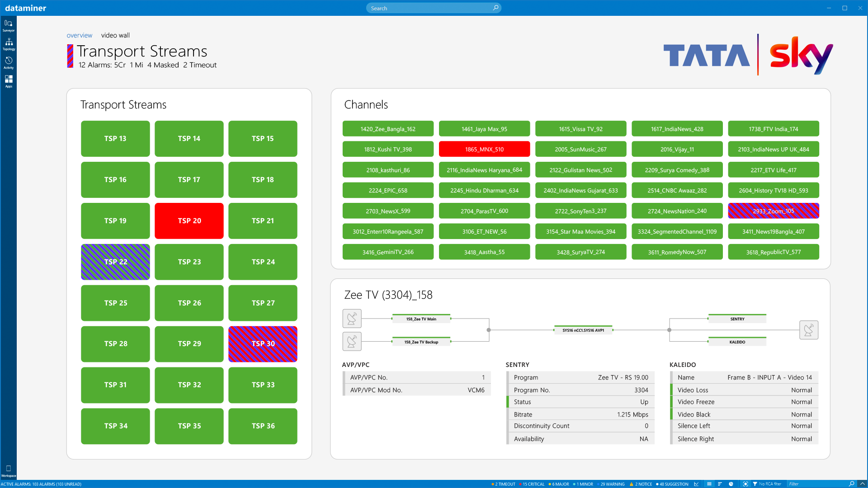Screen dimensions: 868x488
Task: Click the output satellite dish icon at right
Action: [x=808, y=330]
